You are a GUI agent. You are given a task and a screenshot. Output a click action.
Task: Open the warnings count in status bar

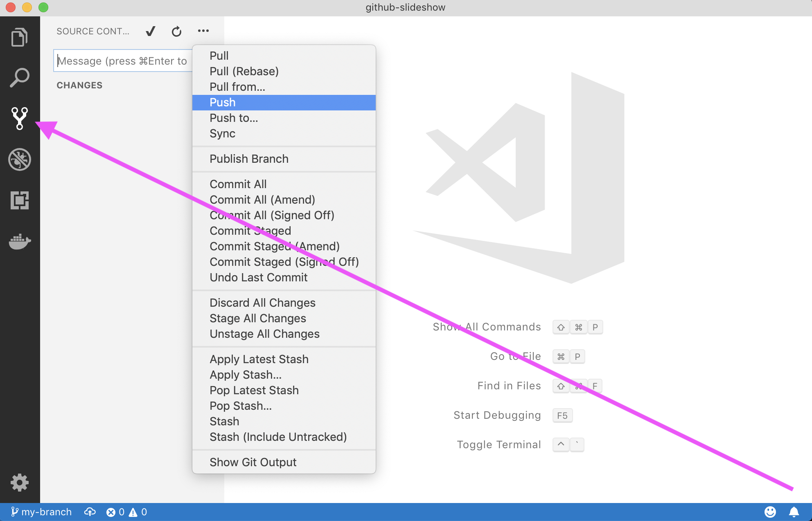pyautogui.click(x=138, y=512)
